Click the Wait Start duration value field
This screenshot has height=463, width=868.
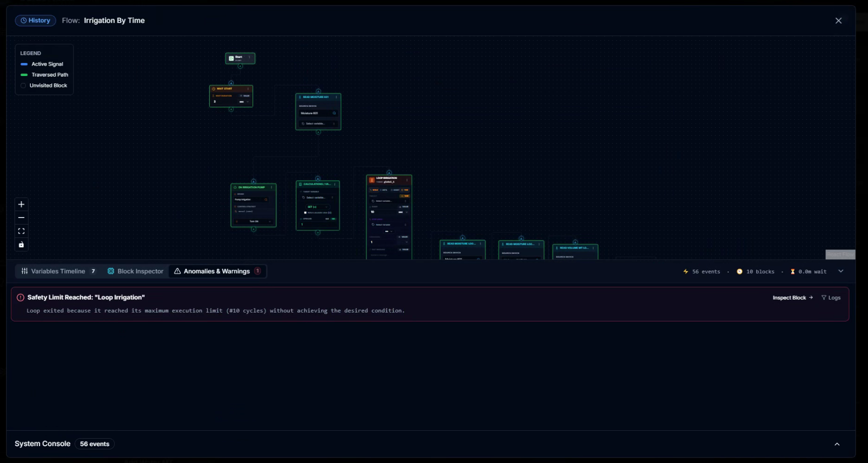[x=224, y=102]
